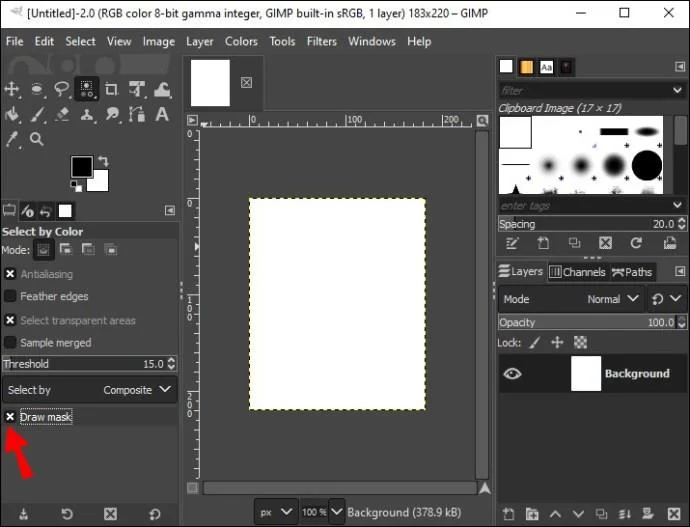Pick the Bucket Fill tool
This screenshot has height=527, width=690.
[x=12, y=114]
